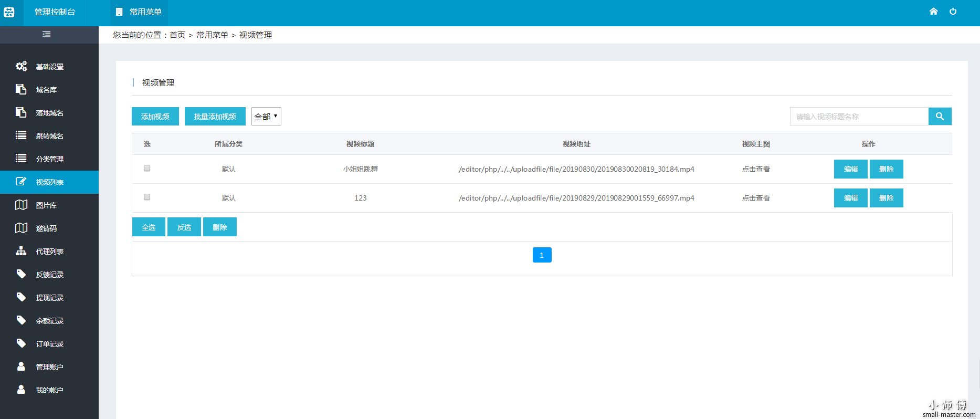Open the 全部 category dropdown
This screenshot has width=980, height=419.
266,117
